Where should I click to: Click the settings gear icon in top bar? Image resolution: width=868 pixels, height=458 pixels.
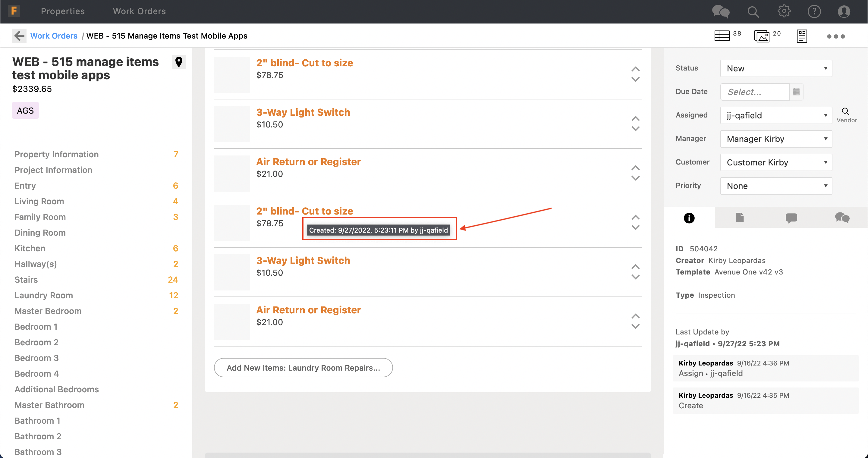coord(784,11)
